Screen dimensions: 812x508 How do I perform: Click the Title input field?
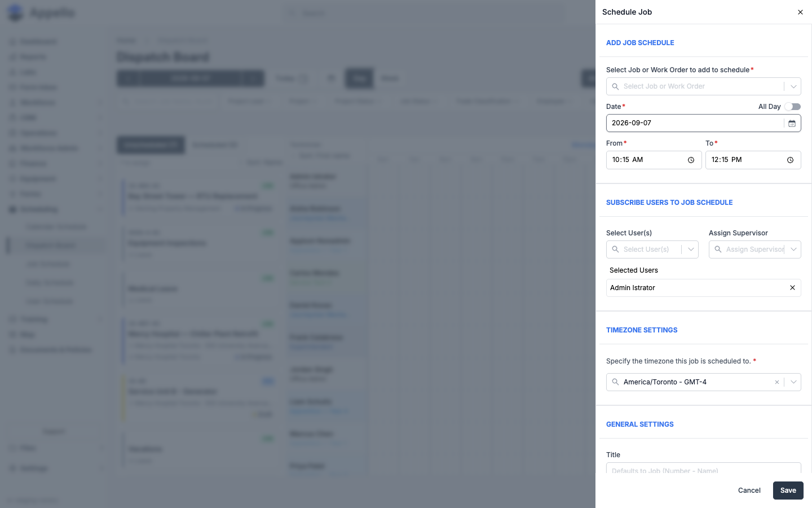tap(703, 468)
